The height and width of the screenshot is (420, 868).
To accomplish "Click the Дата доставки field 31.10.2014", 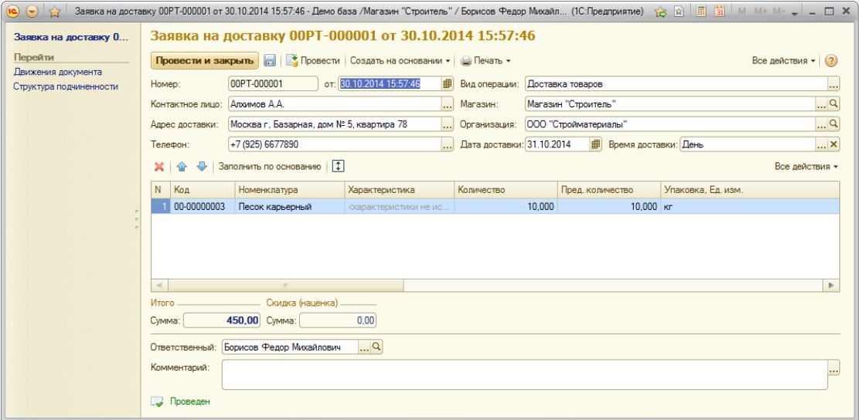I will (x=557, y=144).
